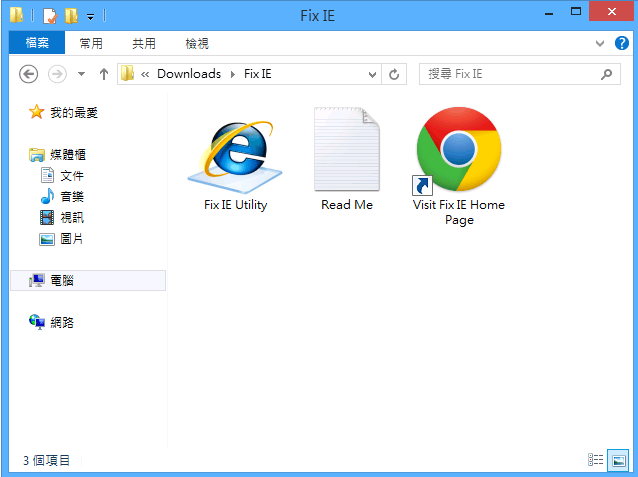The width and height of the screenshot is (638, 477).
Task: Go forward with the Forward arrow button
Action: coord(57,74)
